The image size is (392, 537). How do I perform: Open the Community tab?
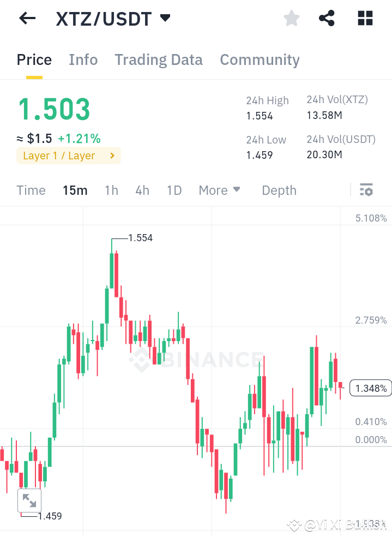tap(260, 59)
